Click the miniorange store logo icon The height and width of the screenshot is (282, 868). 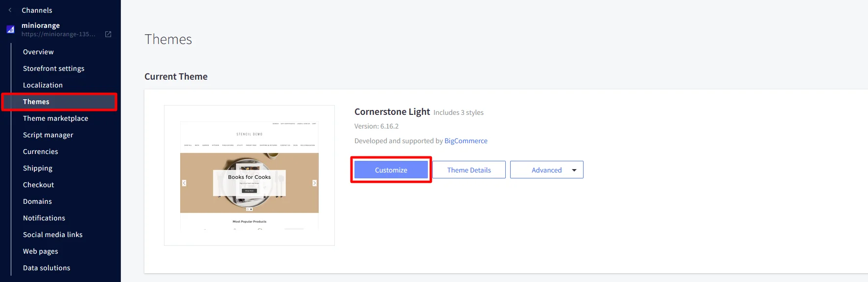point(10,29)
